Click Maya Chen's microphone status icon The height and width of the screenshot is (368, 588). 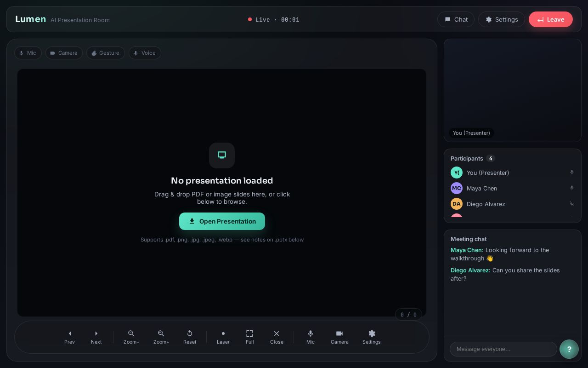pos(572,188)
